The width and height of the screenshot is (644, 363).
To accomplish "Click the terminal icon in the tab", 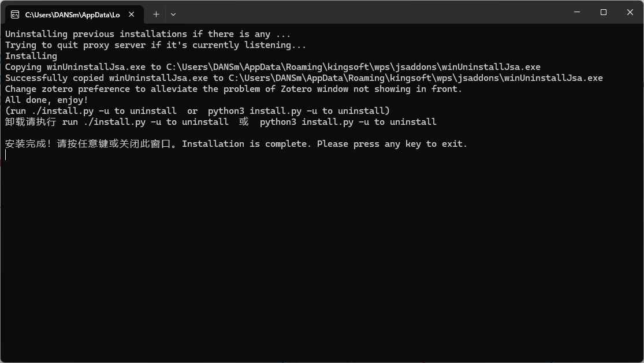I will tap(15, 14).
